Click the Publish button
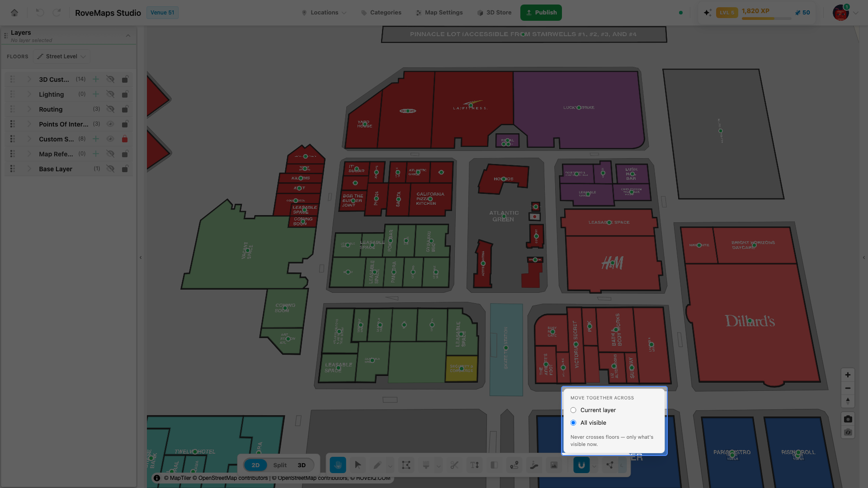 (541, 13)
